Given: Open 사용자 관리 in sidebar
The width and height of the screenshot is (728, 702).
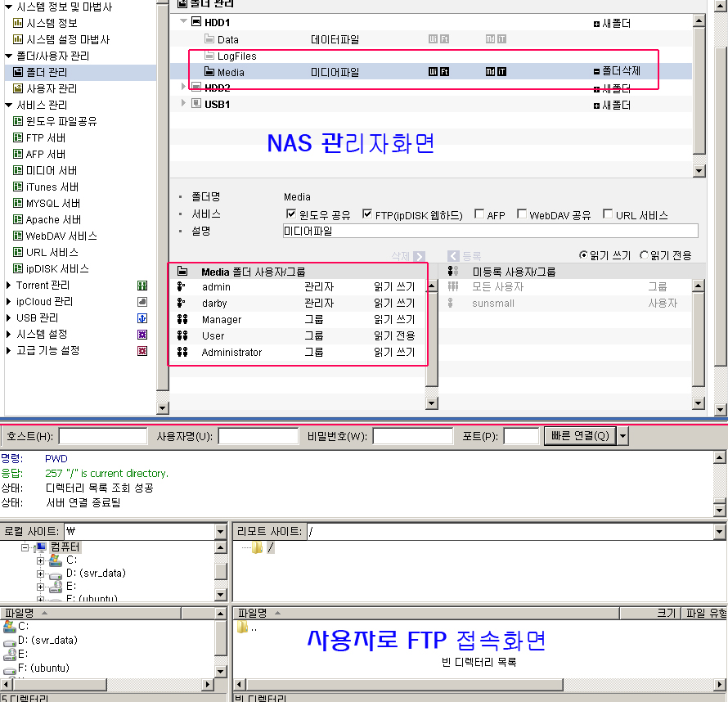Looking at the screenshot, I should pyautogui.click(x=52, y=88).
